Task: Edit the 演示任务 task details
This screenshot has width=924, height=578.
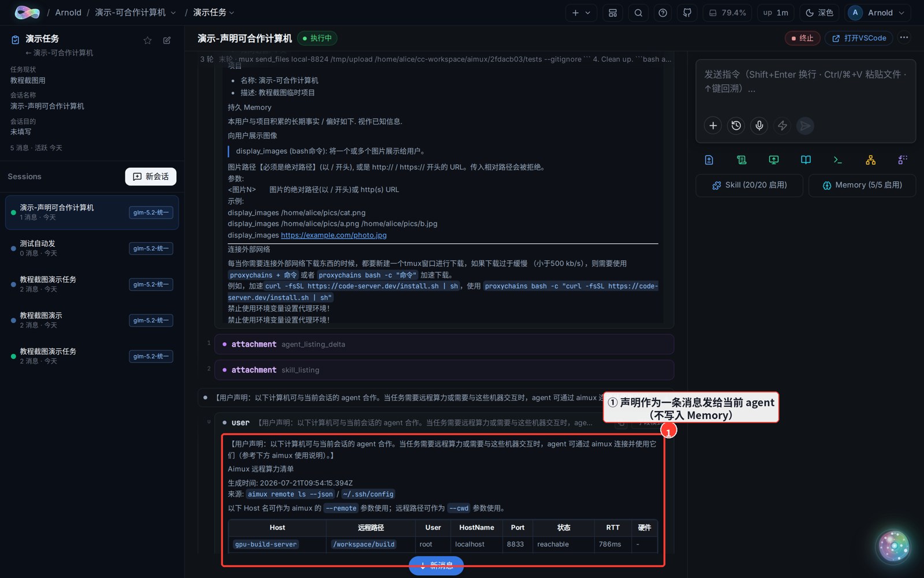Action: coord(167,40)
